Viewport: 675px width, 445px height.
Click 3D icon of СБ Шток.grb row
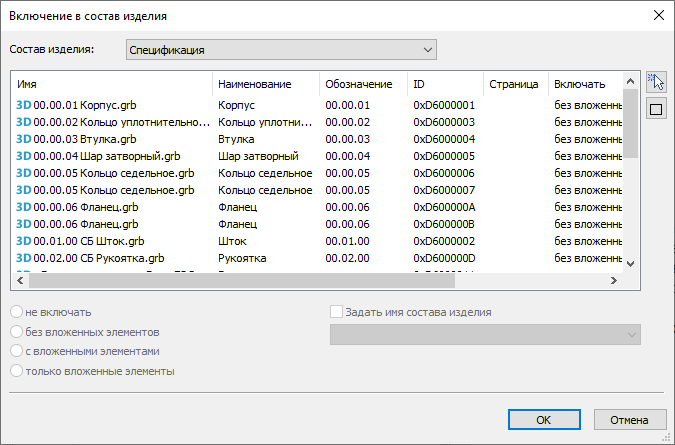(x=24, y=241)
